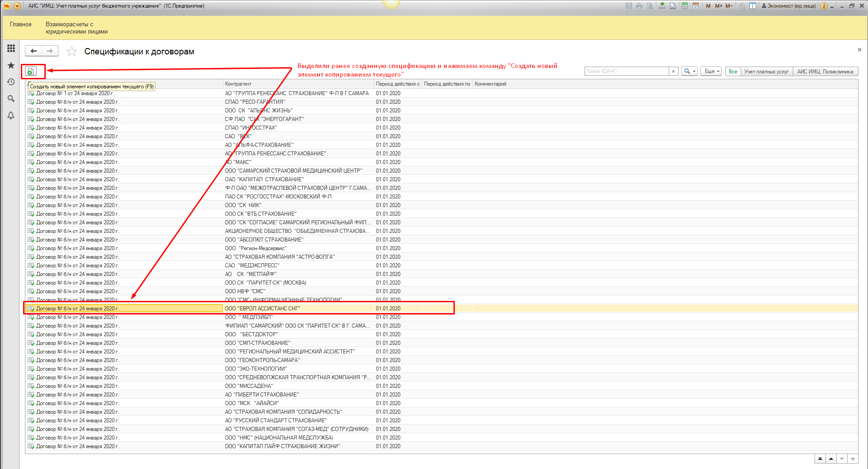Select the 'Все' filter toggle

point(733,72)
